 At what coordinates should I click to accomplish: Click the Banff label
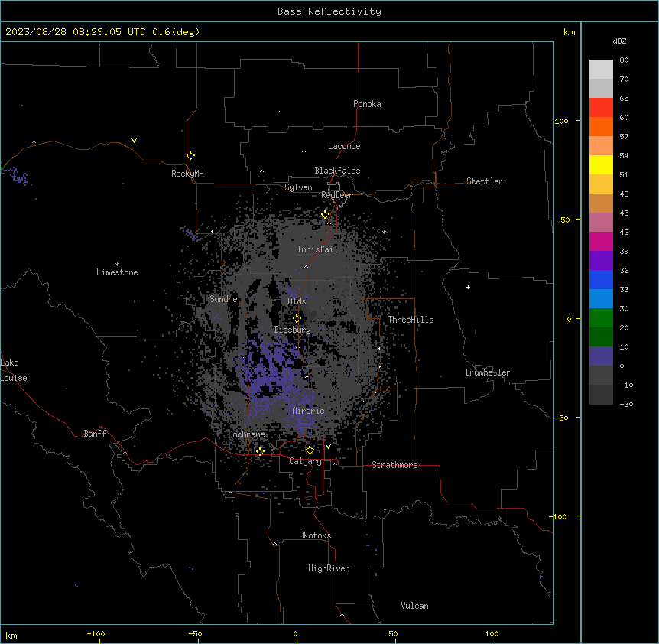[x=95, y=434]
